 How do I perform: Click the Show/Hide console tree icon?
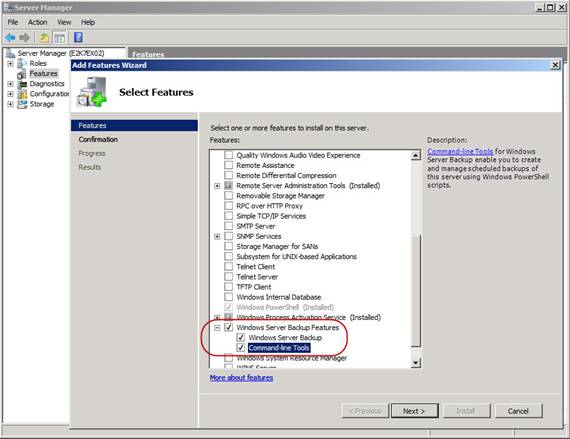60,37
